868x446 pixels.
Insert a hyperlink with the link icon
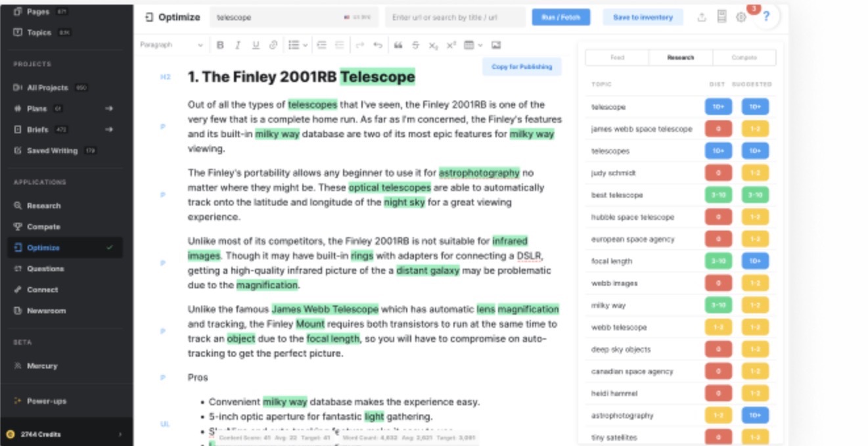pos(273,45)
